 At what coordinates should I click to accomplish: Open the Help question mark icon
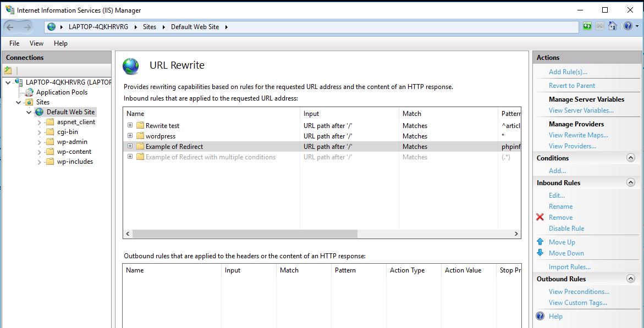[627, 26]
